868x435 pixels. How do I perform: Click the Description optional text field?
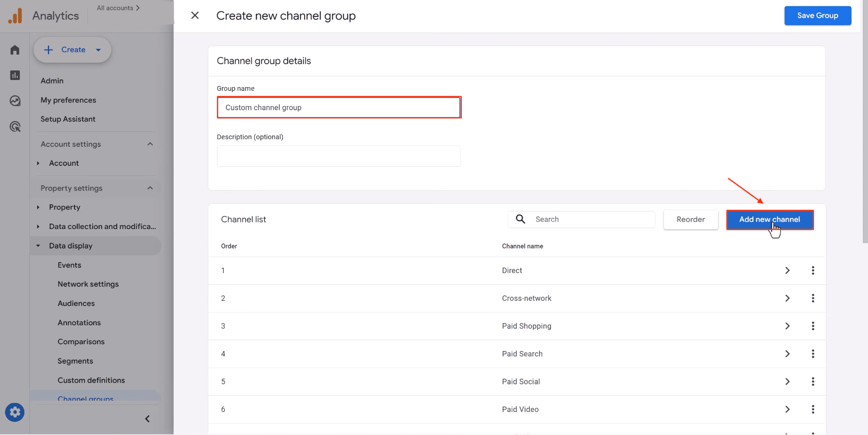[338, 155]
